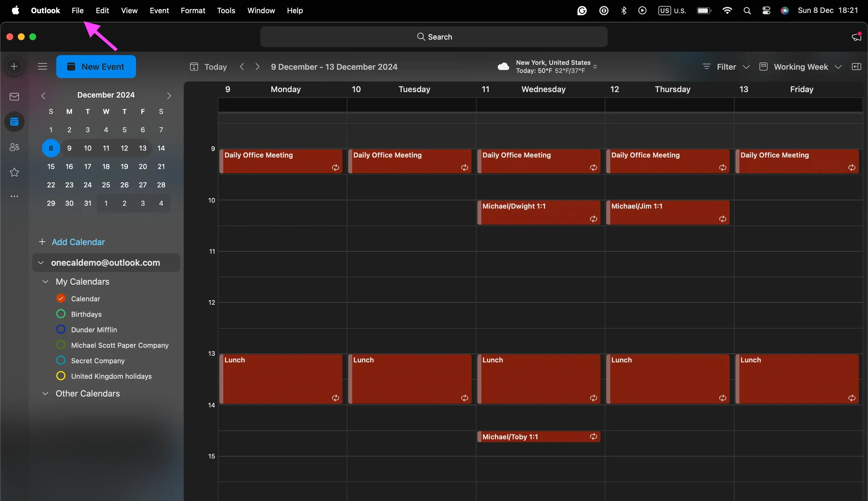Open the Event menu
The image size is (868, 501).
coord(159,11)
